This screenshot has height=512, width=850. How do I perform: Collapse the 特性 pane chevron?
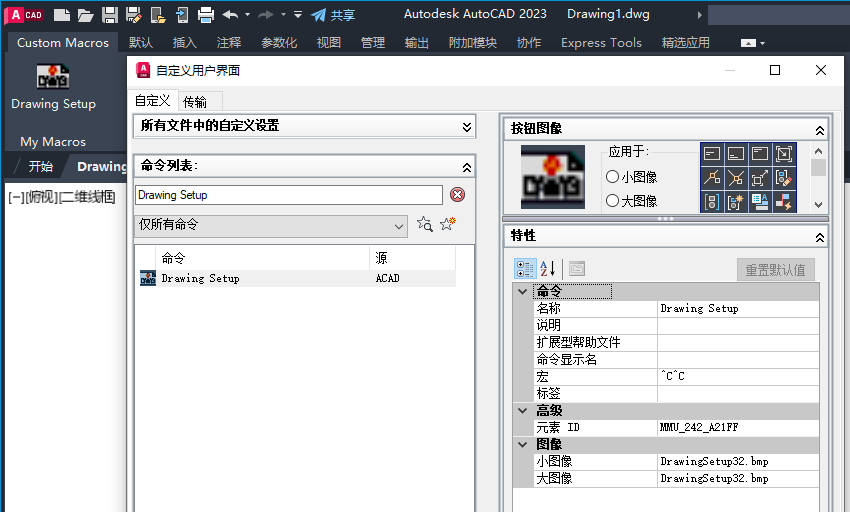[820, 237]
